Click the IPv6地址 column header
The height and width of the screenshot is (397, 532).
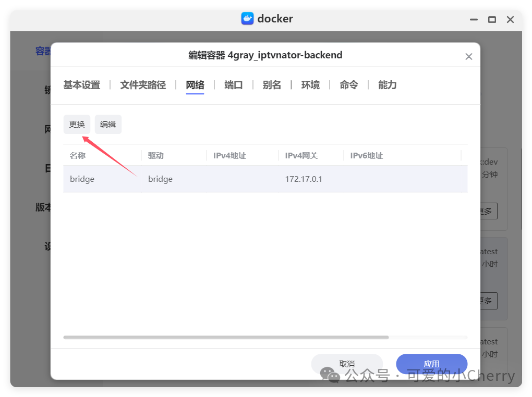click(367, 156)
